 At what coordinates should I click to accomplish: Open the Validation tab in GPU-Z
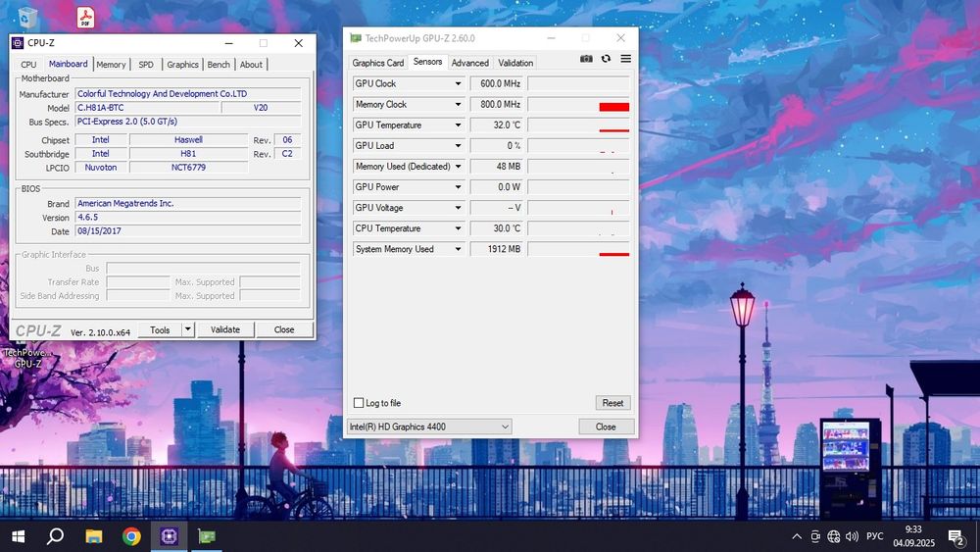coord(515,63)
